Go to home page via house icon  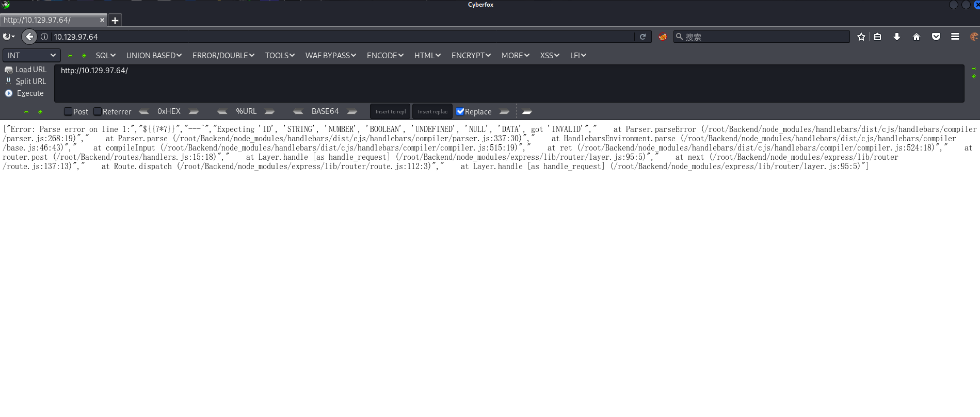tap(917, 37)
